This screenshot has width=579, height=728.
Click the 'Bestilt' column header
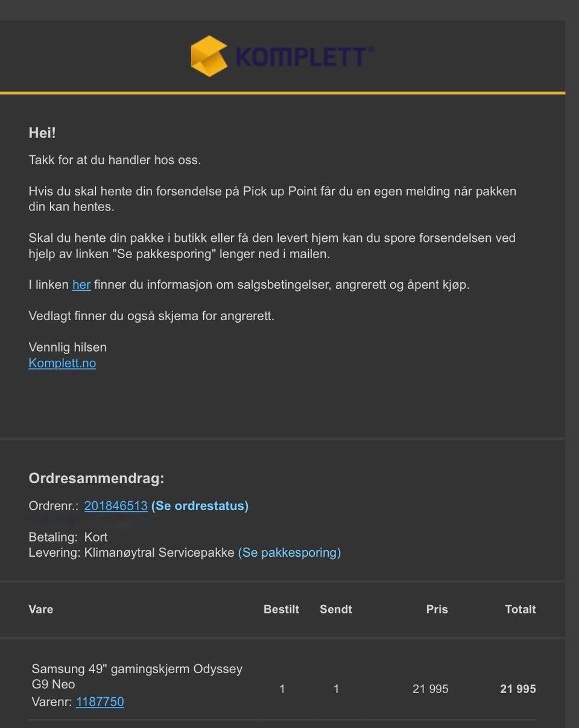click(281, 609)
